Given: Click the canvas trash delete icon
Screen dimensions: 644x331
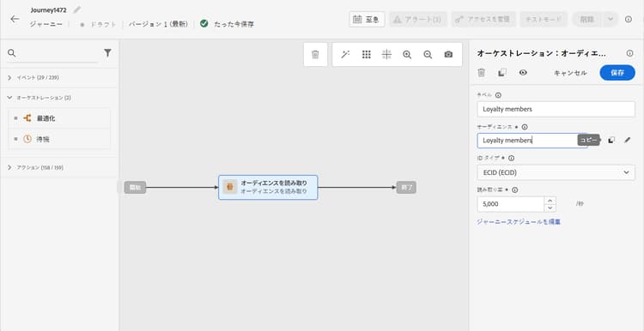Looking at the screenshot, I should pos(315,55).
